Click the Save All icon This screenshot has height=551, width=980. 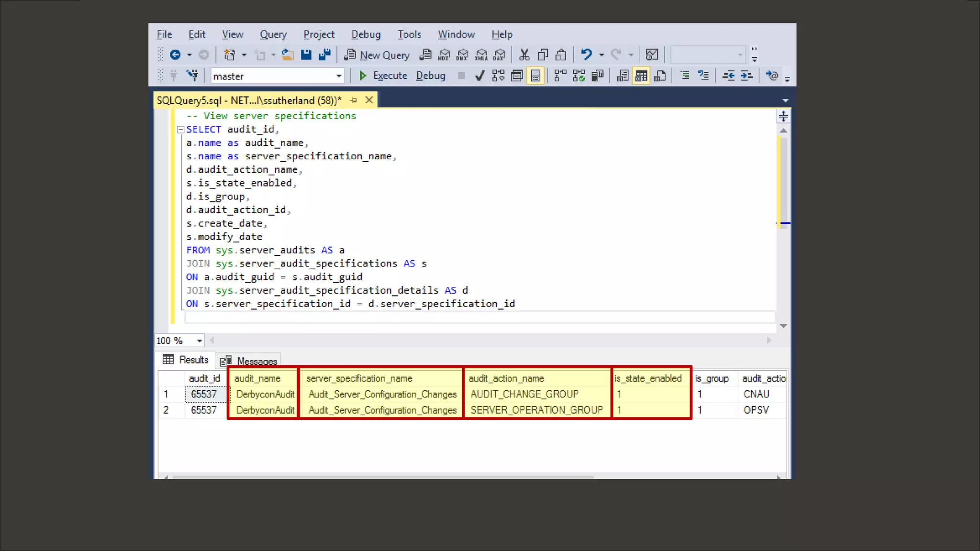pyautogui.click(x=324, y=55)
